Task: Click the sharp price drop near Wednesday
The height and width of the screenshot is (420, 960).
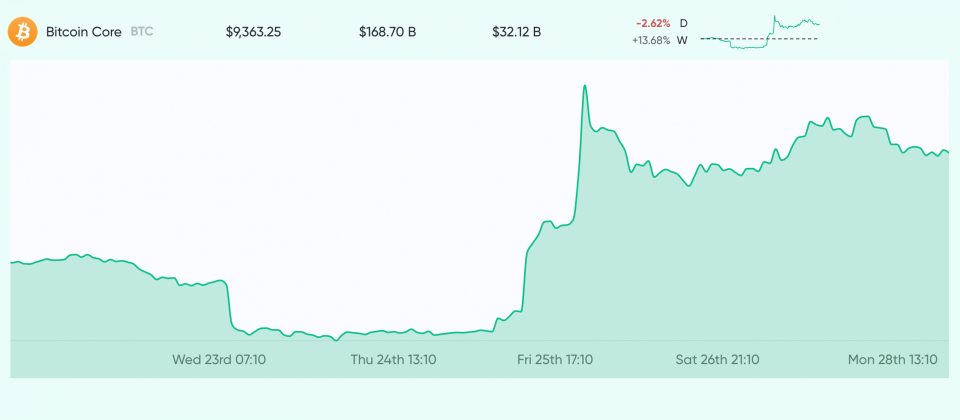Action: (x=230, y=305)
